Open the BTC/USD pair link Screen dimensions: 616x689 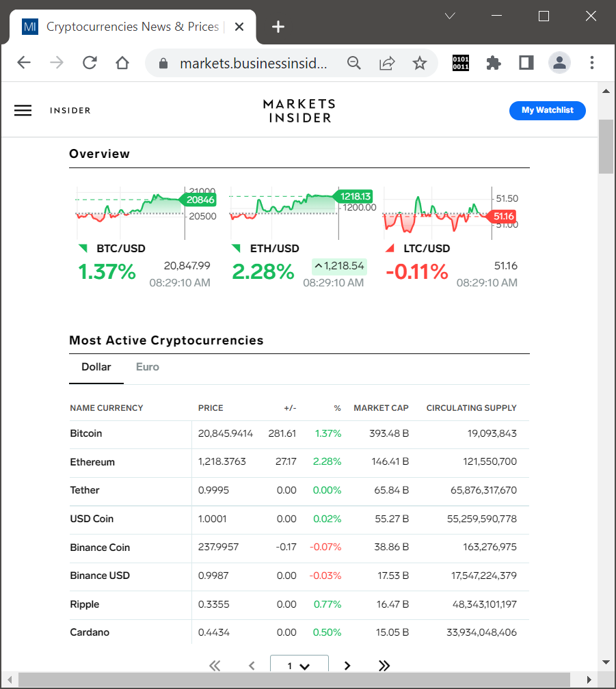click(121, 249)
